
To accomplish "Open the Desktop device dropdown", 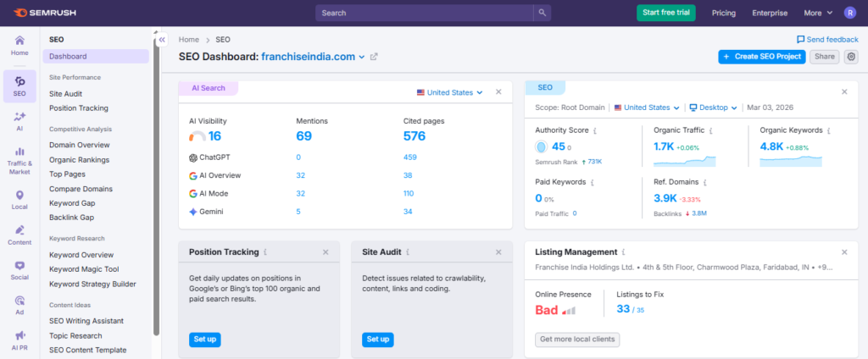I will [x=714, y=108].
